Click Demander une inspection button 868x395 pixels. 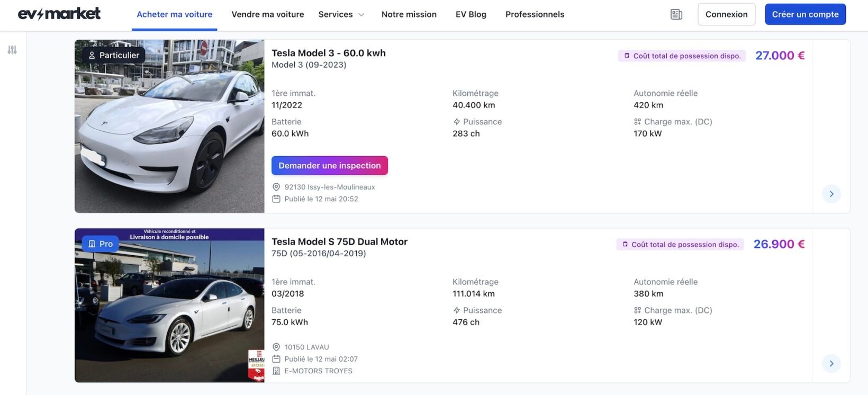pos(329,165)
